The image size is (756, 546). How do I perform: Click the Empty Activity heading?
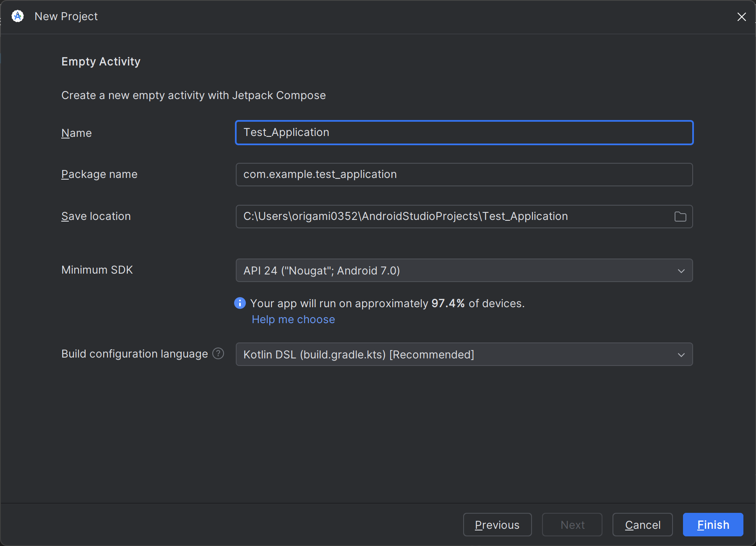101,62
